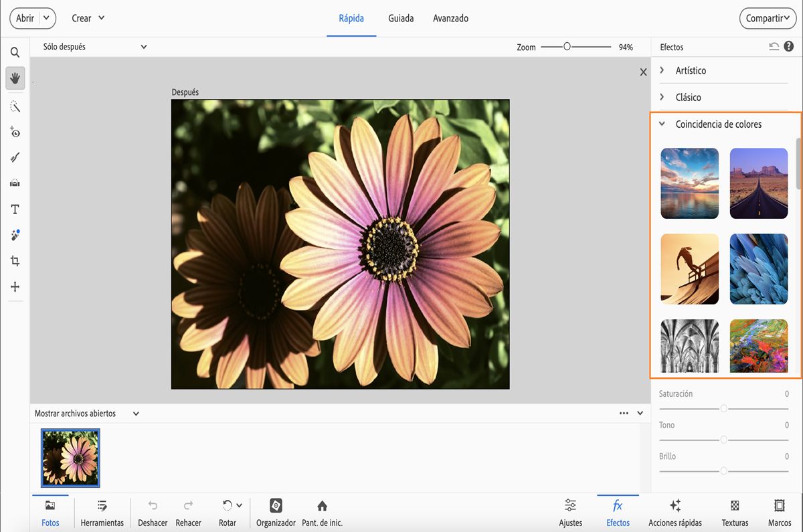
Task: Open the Compartir dropdown
Action: click(769, 18)
